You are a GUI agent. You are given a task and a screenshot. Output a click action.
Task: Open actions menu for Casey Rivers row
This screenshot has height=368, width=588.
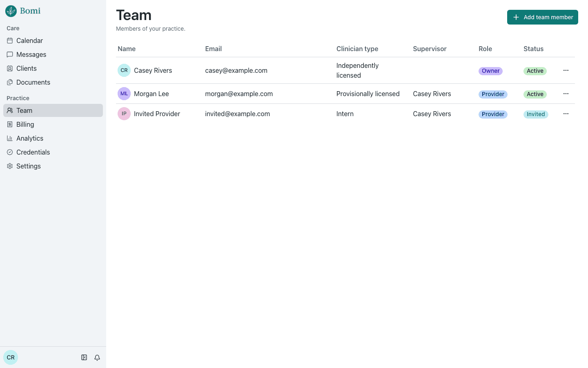click(x=566, y=70)
